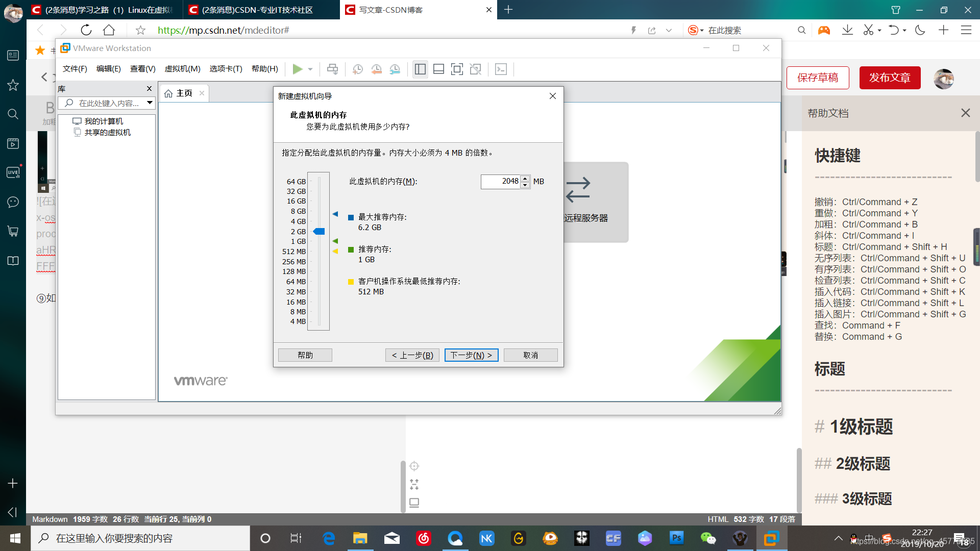The width and height of the screenshot is (980, 551).
Task: Click the browser address bar URL
Action: 223,30
